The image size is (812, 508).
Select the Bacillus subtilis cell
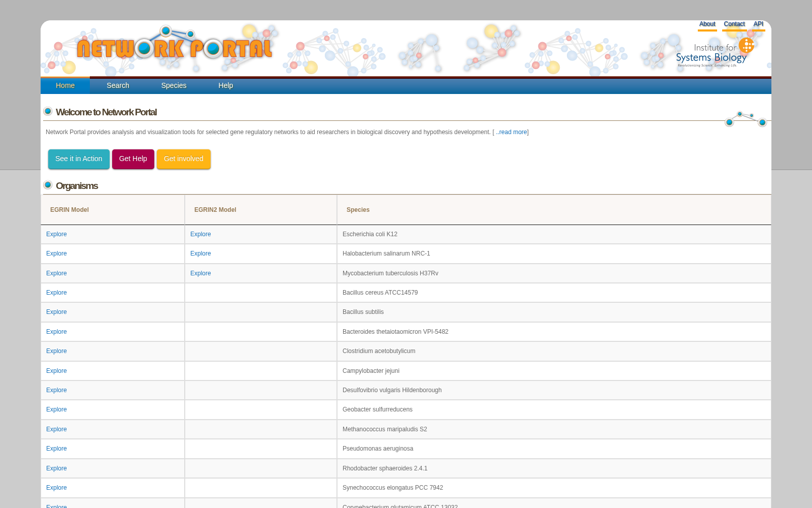pos(554,312)
